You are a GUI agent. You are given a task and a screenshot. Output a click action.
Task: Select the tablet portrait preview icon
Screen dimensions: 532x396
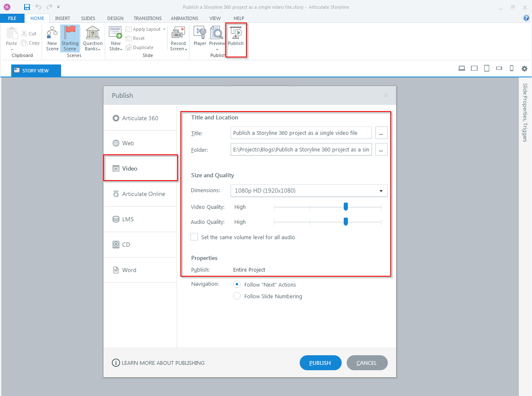(487, 69)
